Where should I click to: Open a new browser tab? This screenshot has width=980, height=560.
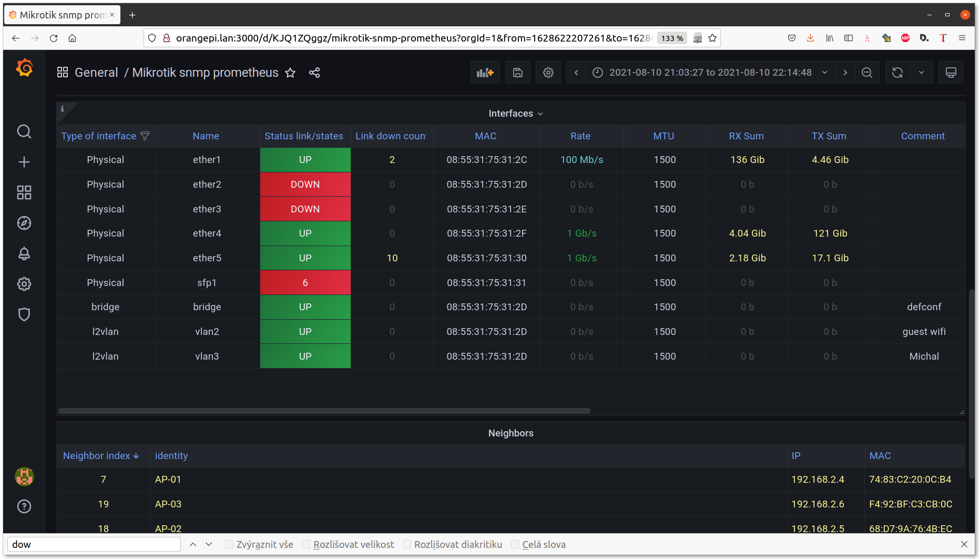point(132,15)
